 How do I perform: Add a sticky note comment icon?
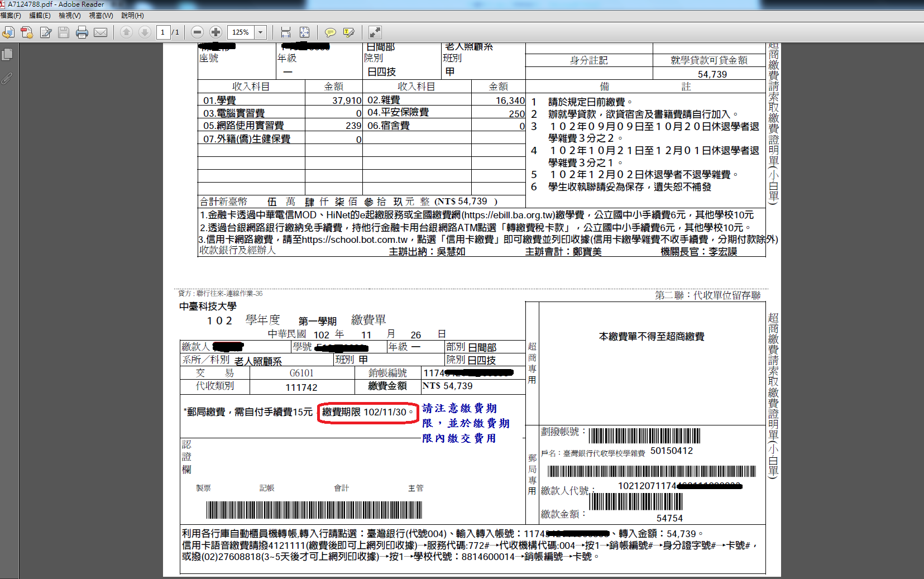(x=331, y=32)
